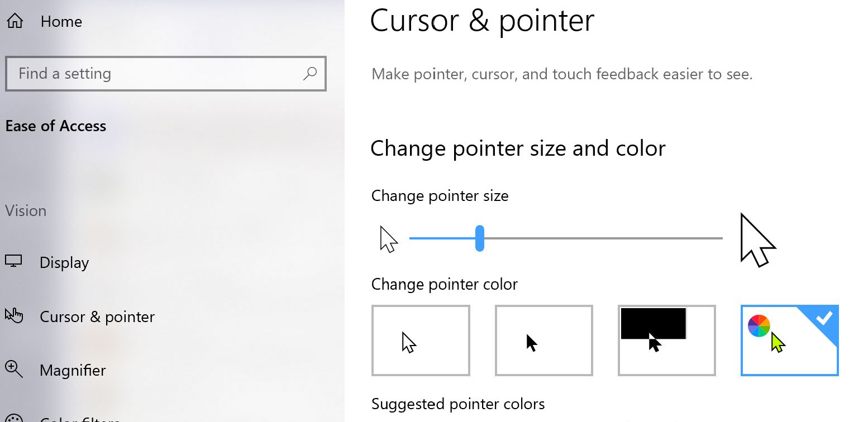Click the Magnifier magnifying glass icon
Screen dimensions: 868x422
(x=14, y=370)
